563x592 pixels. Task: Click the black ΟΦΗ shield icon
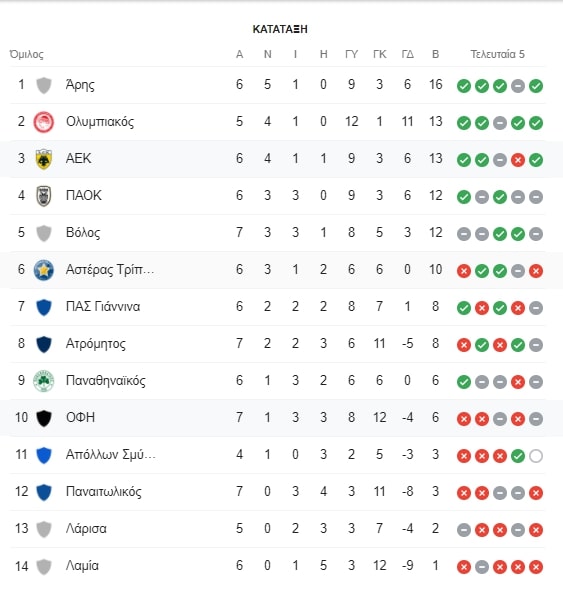click(44, 418)
